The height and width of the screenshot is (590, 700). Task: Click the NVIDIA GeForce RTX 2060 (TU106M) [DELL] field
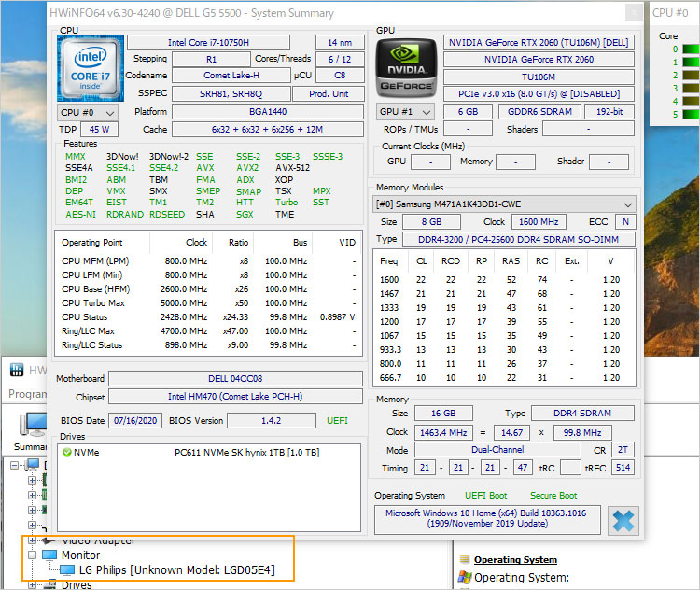tap(539, 43)
